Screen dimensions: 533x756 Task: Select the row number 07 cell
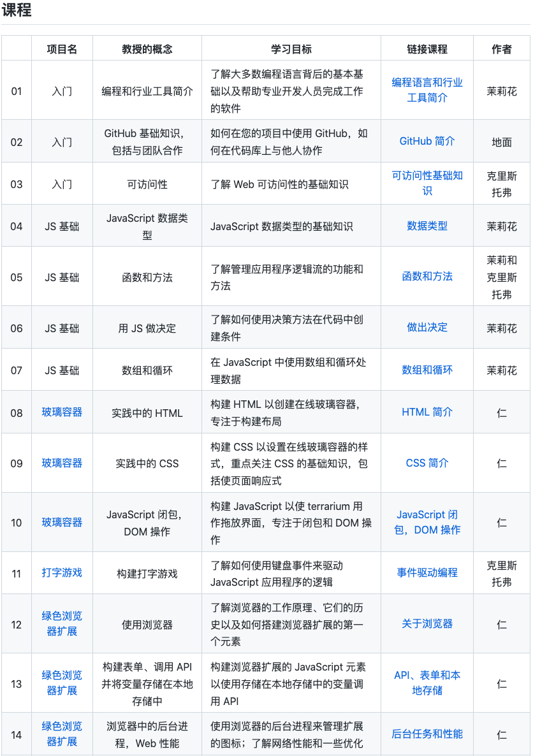point(17,370)
